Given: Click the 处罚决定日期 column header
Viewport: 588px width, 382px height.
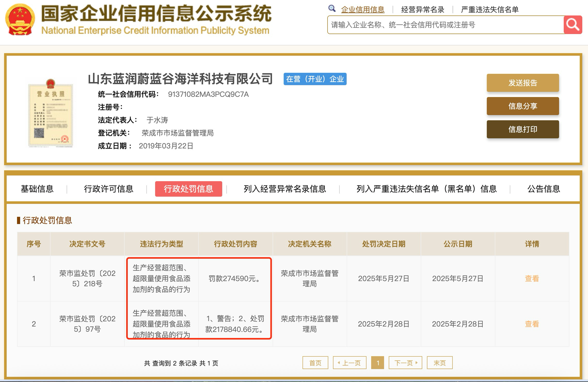Looking at the screenshot, I should (384, 244).
